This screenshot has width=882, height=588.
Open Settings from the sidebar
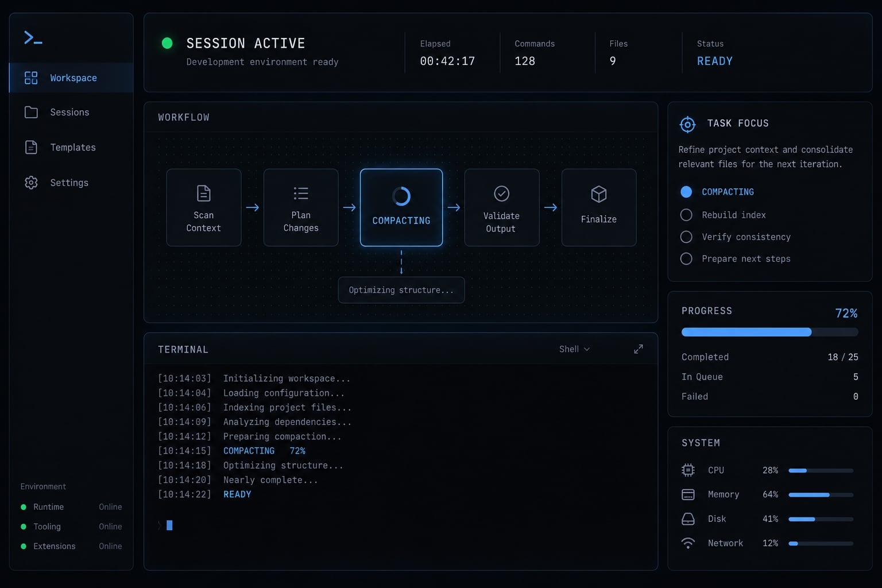coord(71,183)
